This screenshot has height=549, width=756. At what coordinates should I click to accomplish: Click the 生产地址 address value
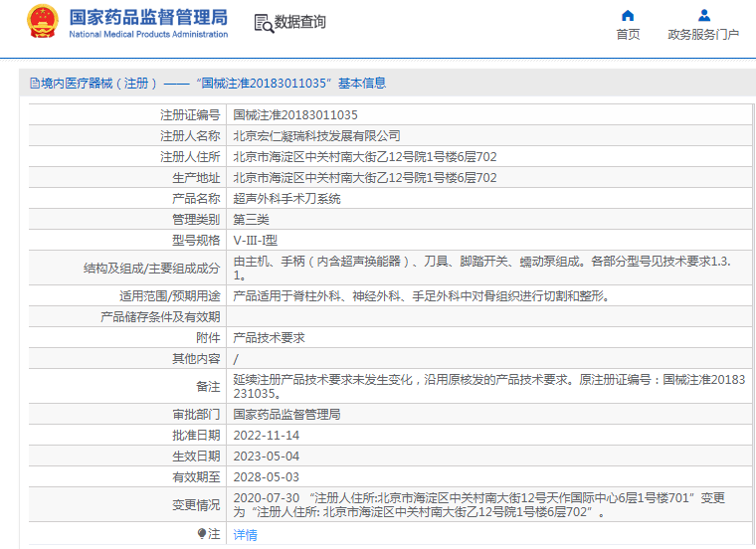364,178
